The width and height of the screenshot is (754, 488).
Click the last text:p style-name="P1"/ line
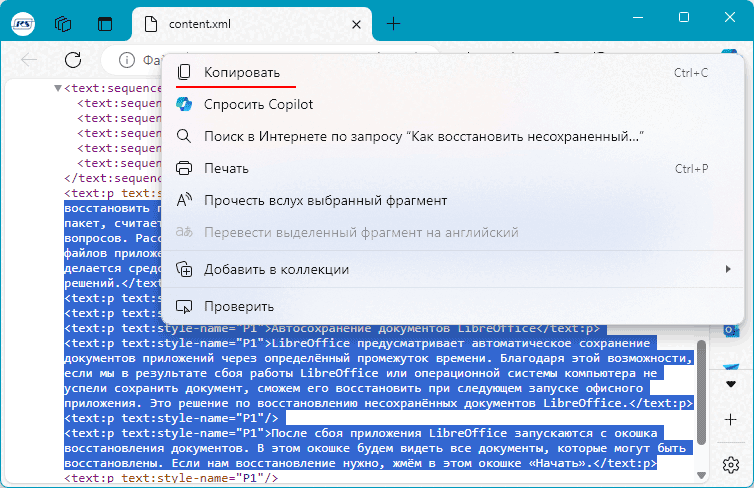pos(171,478)
